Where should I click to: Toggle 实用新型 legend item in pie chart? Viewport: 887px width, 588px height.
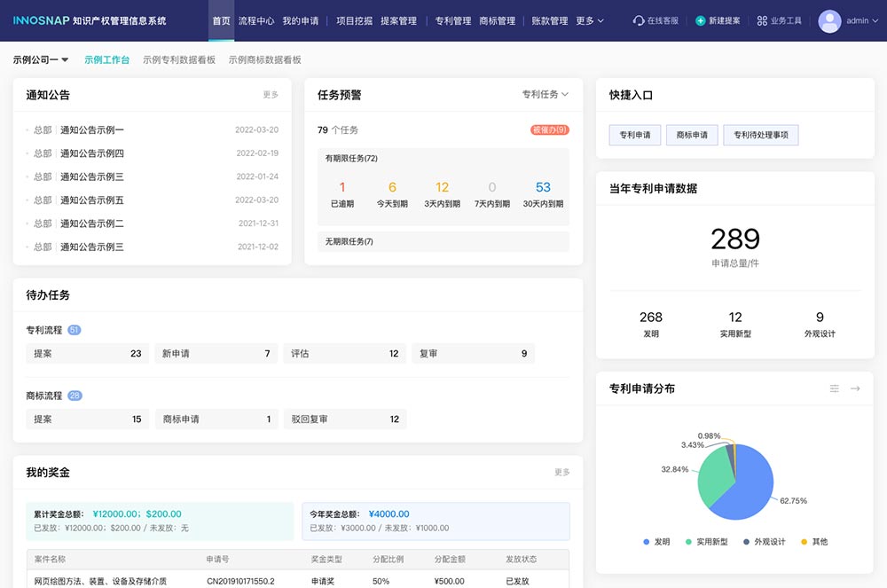click(705, 541)
